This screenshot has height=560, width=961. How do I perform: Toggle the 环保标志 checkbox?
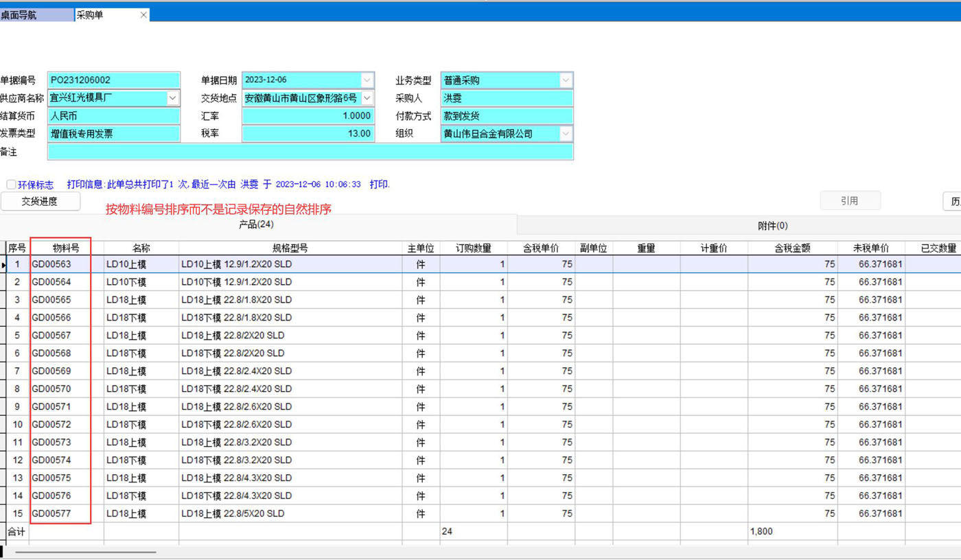click(11, 185)
